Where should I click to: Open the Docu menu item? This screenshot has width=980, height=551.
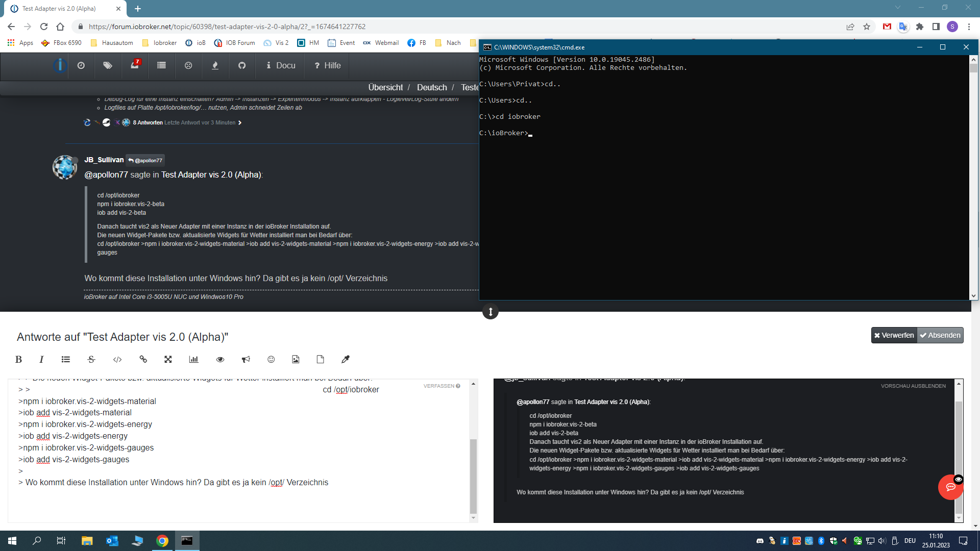coord(281,65)
